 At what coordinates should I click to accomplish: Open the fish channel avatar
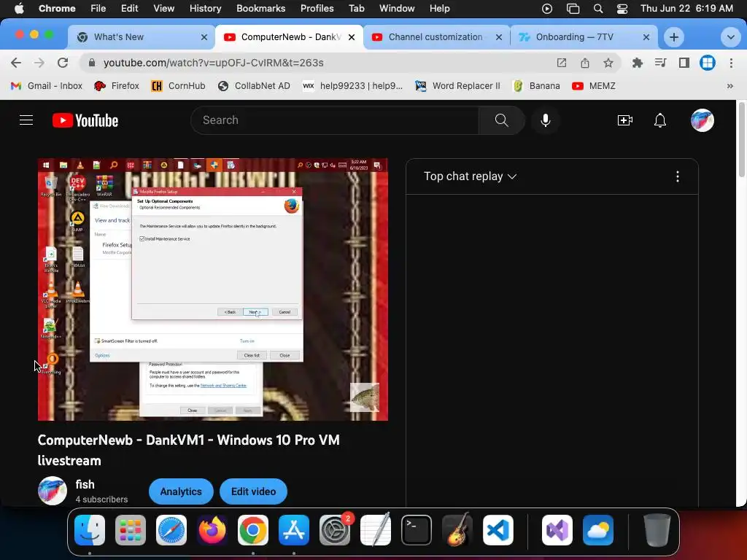coord(53,491)
